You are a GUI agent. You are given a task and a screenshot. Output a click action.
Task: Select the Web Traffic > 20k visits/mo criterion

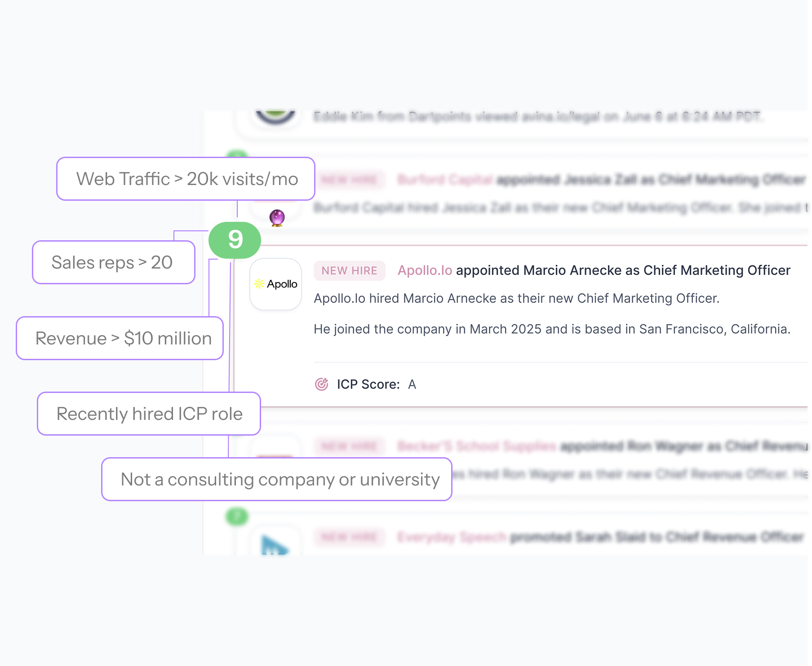(186, 179)
